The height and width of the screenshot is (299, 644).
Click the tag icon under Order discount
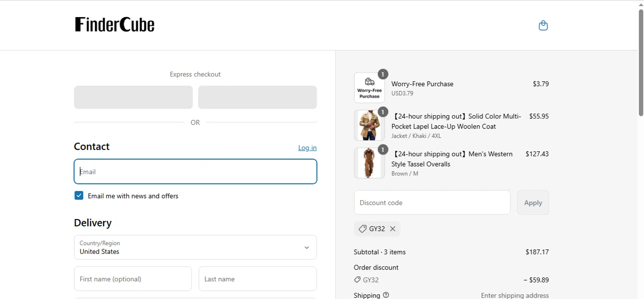point(357,280)
